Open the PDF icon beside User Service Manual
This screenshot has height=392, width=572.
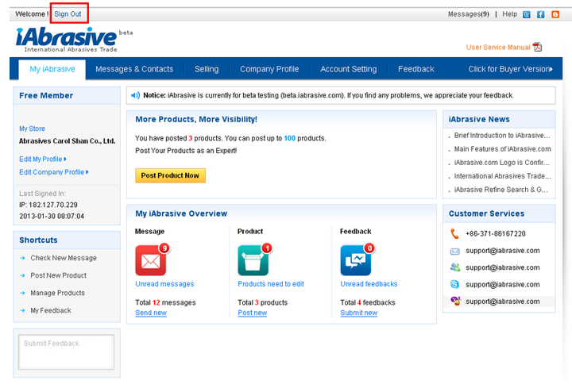pos(537,47)
